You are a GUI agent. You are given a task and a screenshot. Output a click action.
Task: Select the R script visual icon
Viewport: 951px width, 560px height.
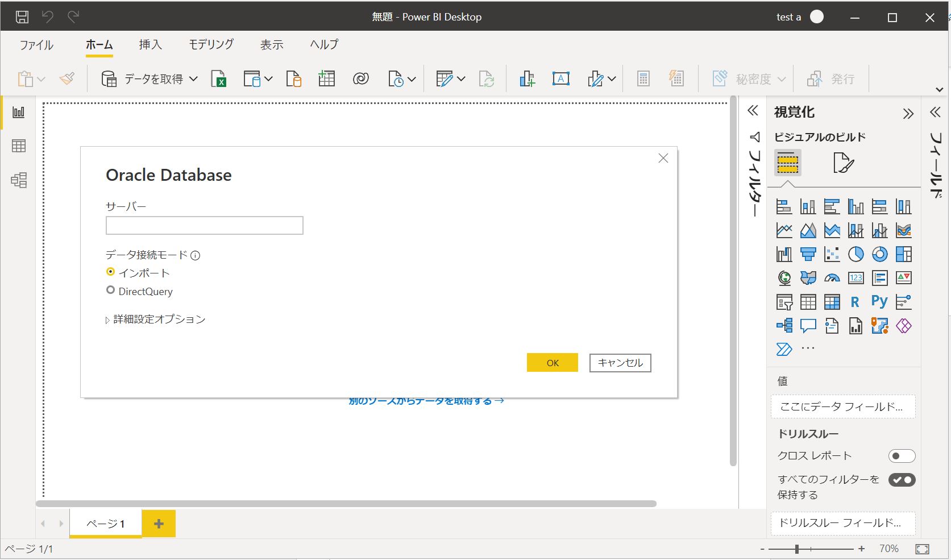click(x=855, y=302)
